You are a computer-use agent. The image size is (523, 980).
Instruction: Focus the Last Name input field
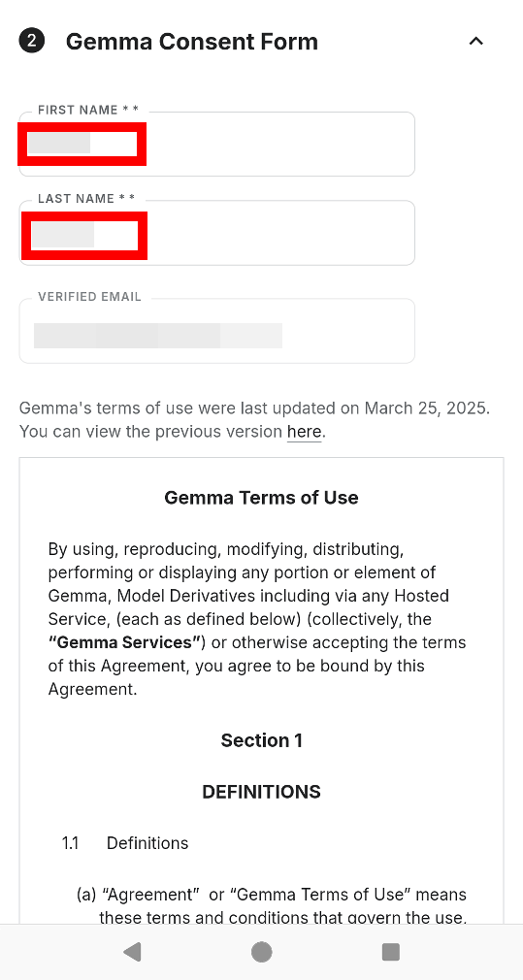point(216,233)
